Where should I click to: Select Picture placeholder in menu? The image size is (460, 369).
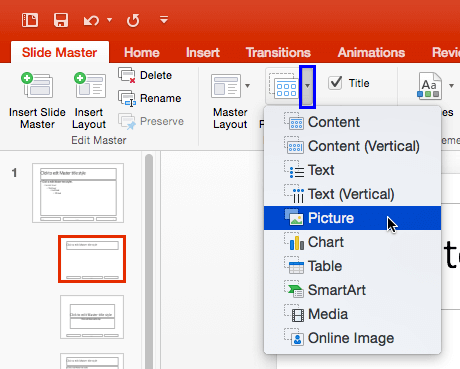click(x=352, y=218)
